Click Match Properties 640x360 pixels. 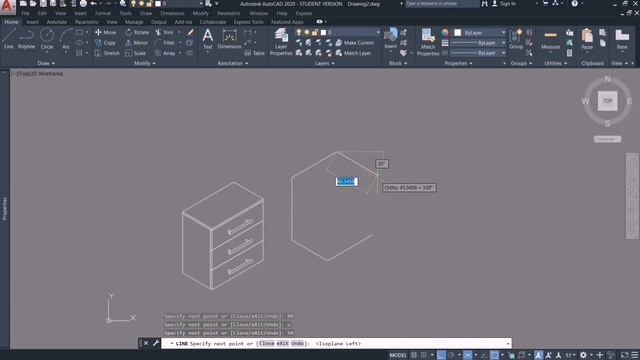428,42
